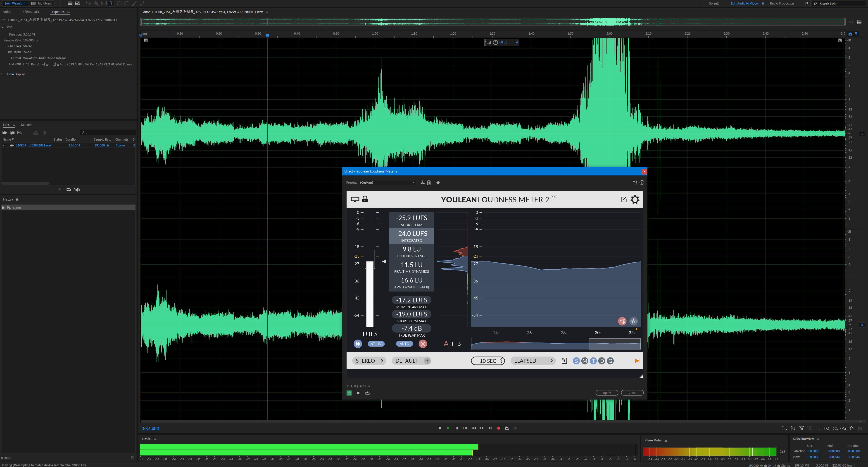Image resolution: width=868 pixels, height=467 pixels.
Task: Toggle the G graph button
Action: pyautogui.click(x=610, y=361)
